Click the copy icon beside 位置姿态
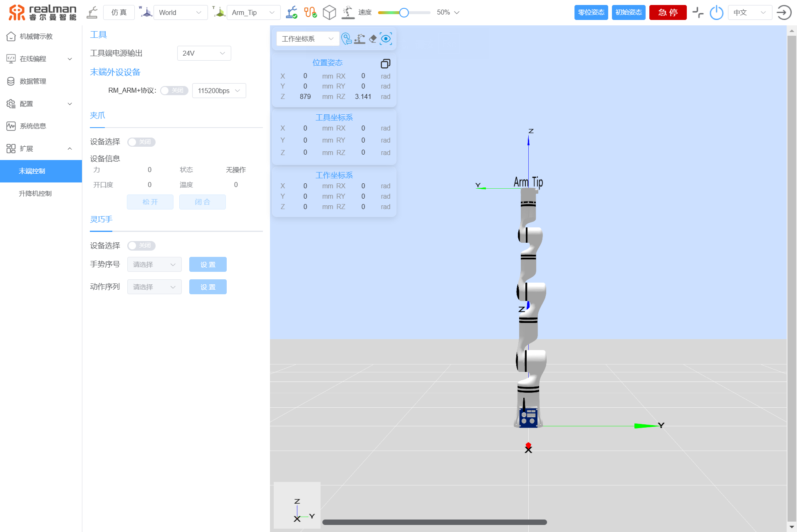 point(385,64)
